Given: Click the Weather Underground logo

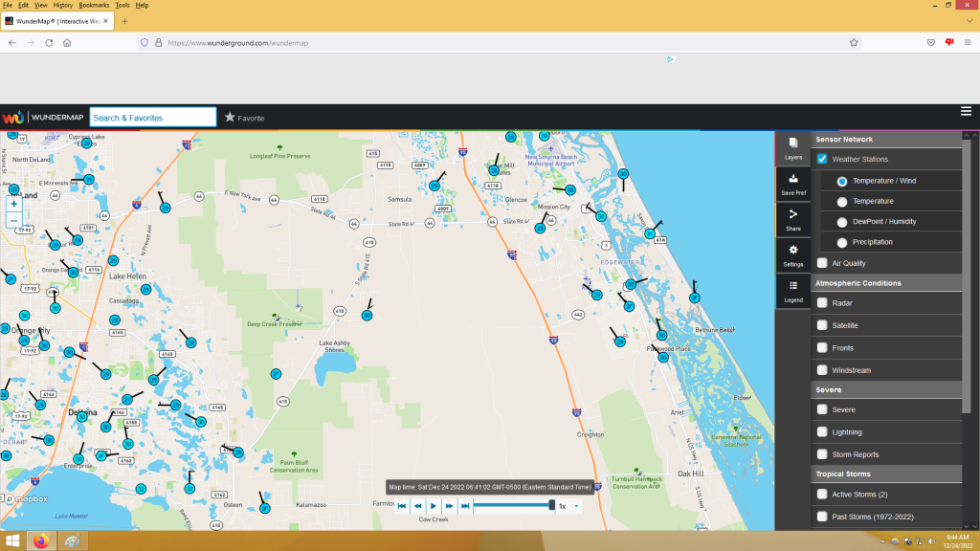Looking at the screenshot, I should coord(12,118).
